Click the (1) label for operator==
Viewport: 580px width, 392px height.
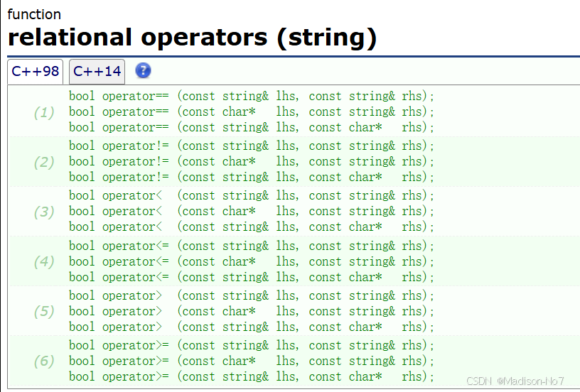44,112
